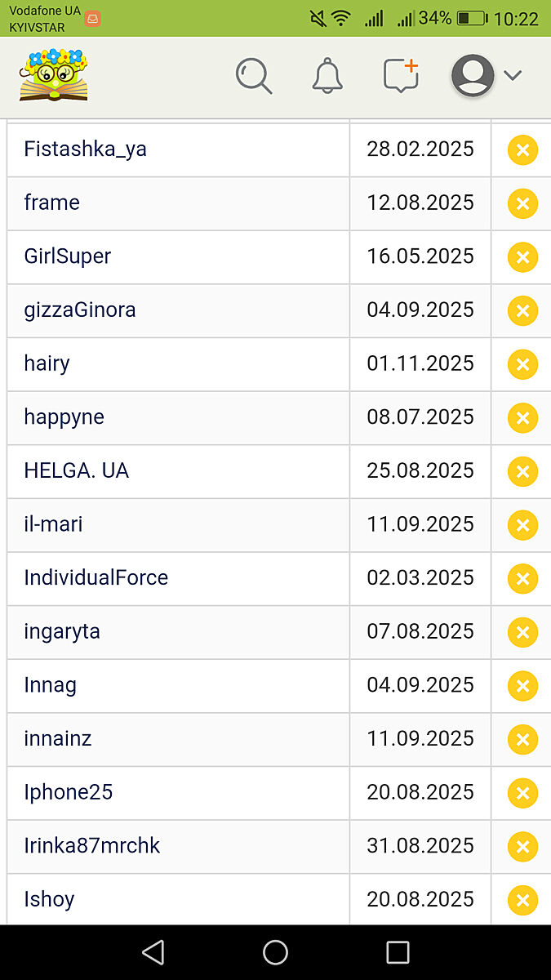Open Irinka87mrchk username link

92,845
